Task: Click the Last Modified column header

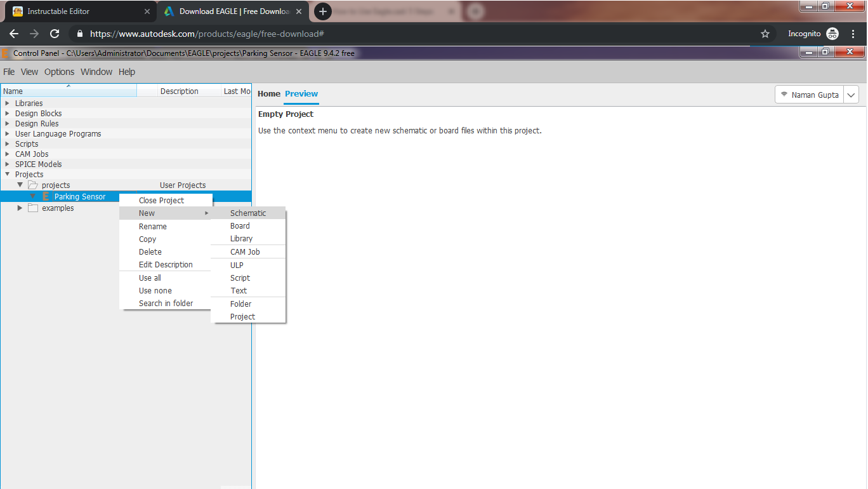Action: click(236, 91)
